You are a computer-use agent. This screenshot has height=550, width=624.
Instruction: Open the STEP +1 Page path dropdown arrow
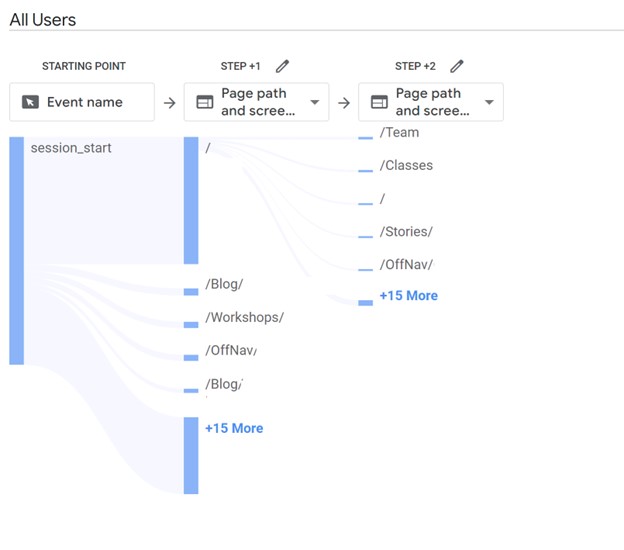[x=315, y=102]
